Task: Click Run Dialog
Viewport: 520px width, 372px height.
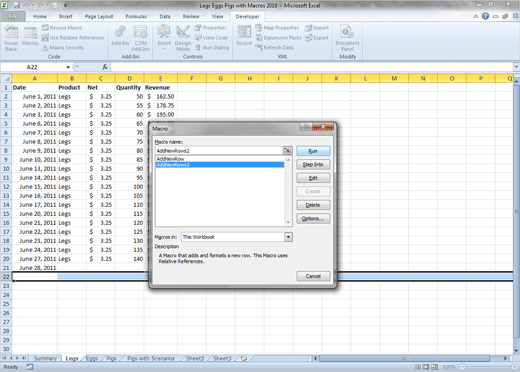Action: coord(212,48)
